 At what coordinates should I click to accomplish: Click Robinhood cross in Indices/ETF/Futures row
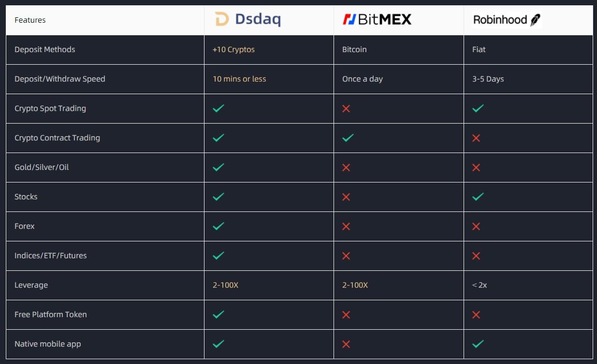click(476, 256)
